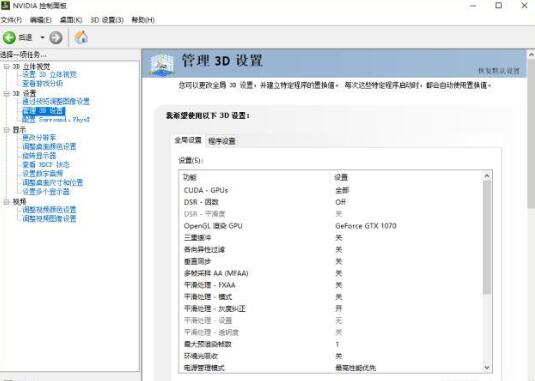Viewport: 535px width, 381px height.
Task: Select the 最大预渲染帧数 setting row
Action: click(x=331, y=344)
